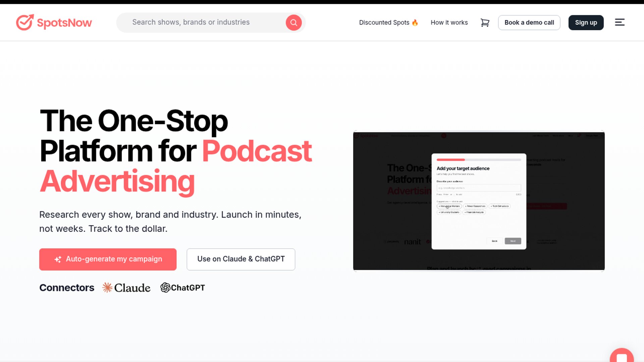Screen dimensions: 644x362
Task: Click Auto-generate my campaign button
Action: [x=108, y=259]
